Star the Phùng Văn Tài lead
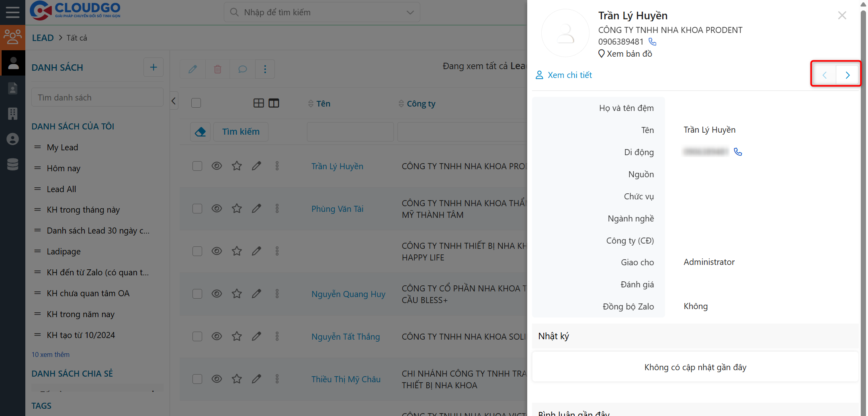 click(237, 209)
